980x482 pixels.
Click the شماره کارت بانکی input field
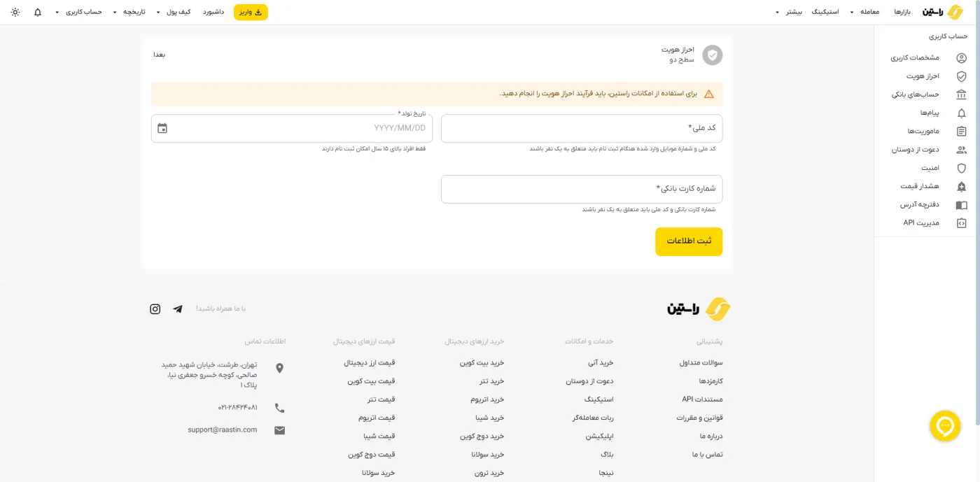[582, 189]
